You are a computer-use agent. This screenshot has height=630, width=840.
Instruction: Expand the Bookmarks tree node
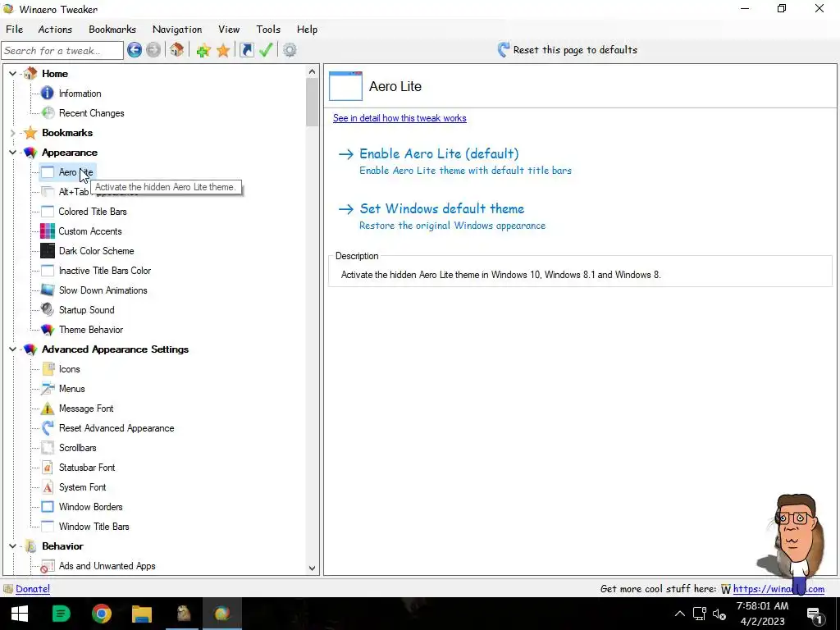point(12,133)
